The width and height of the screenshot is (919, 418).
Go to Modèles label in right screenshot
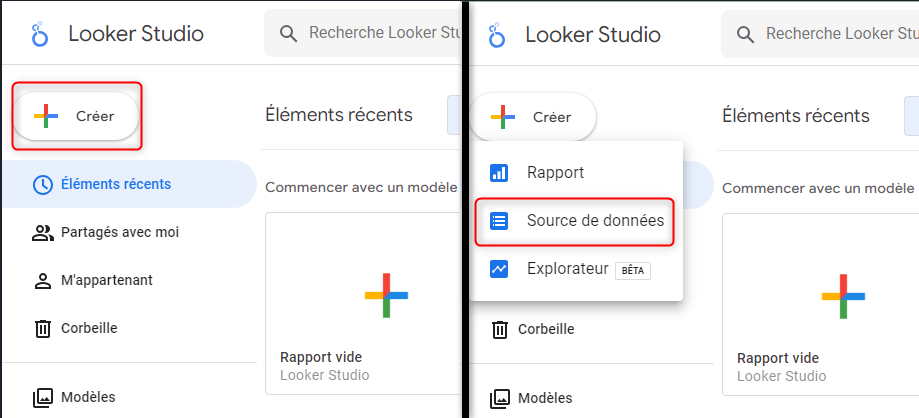click(544, 397)
